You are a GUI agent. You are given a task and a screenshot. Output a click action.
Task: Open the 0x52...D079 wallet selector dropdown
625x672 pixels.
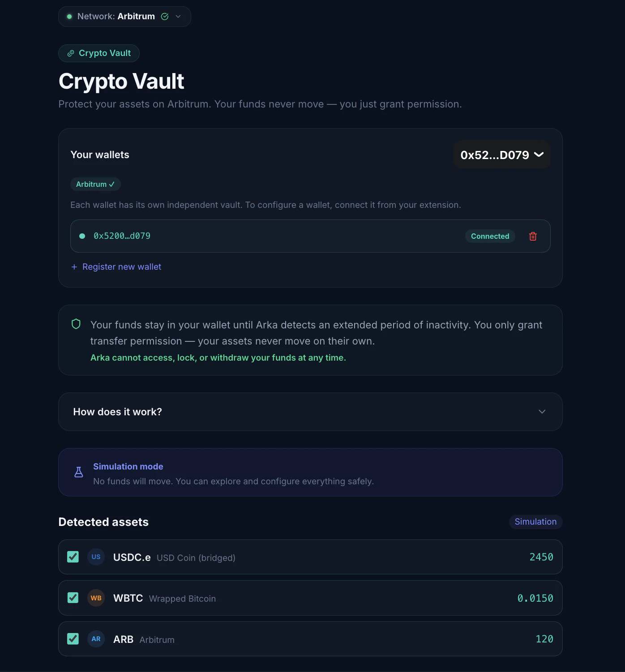(501, 155)
